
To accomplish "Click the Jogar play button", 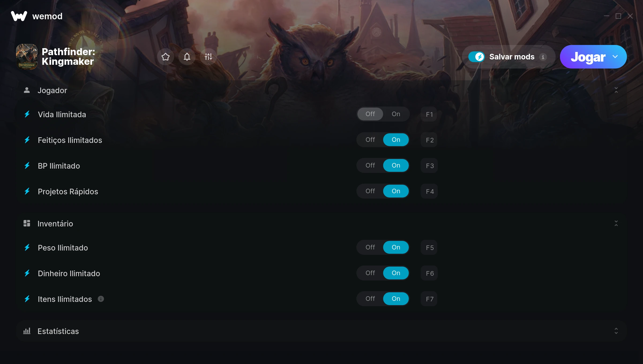I will [588, 57].
